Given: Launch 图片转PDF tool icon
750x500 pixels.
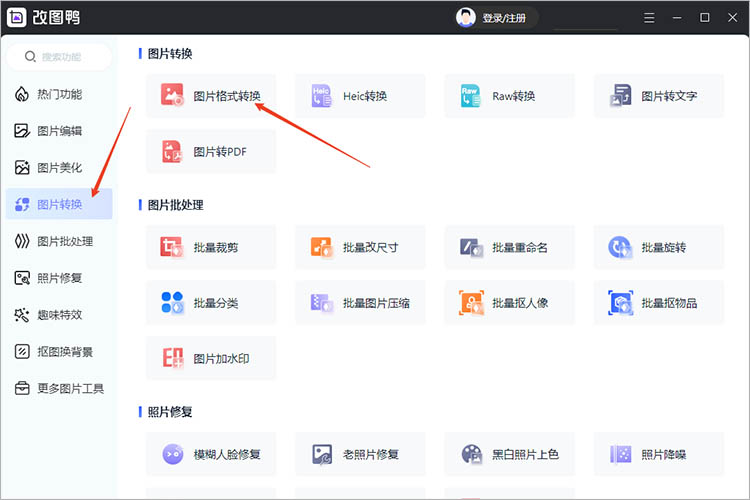Looking at the screenshot, I should tap(172, 151).
